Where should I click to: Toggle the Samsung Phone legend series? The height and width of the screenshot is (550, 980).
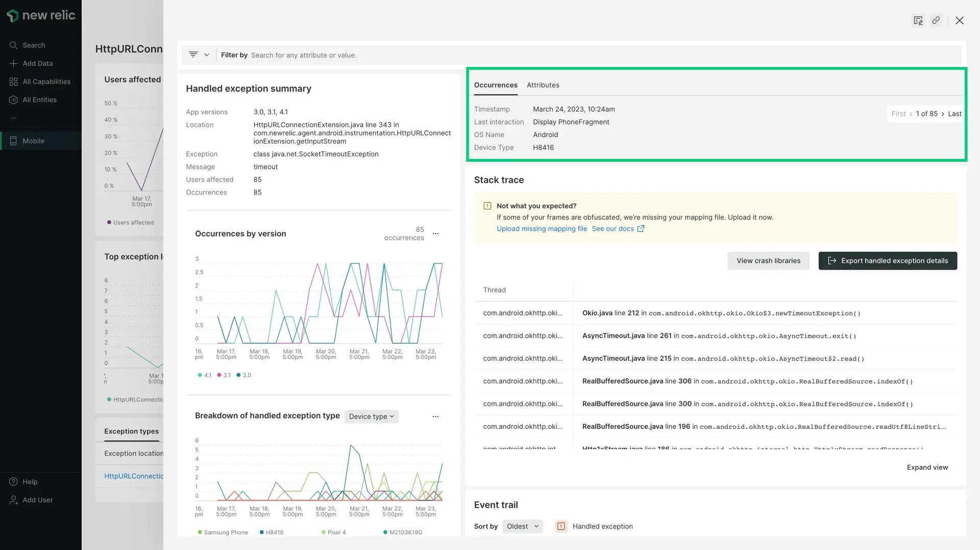223,532
